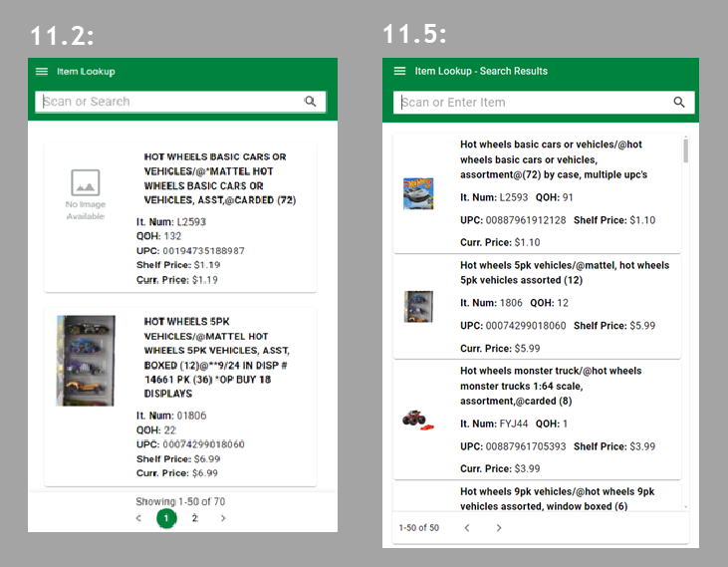Select page 1 in 11.2 pagination
This screenshot has width=728, height=567.
coord(166,518)
